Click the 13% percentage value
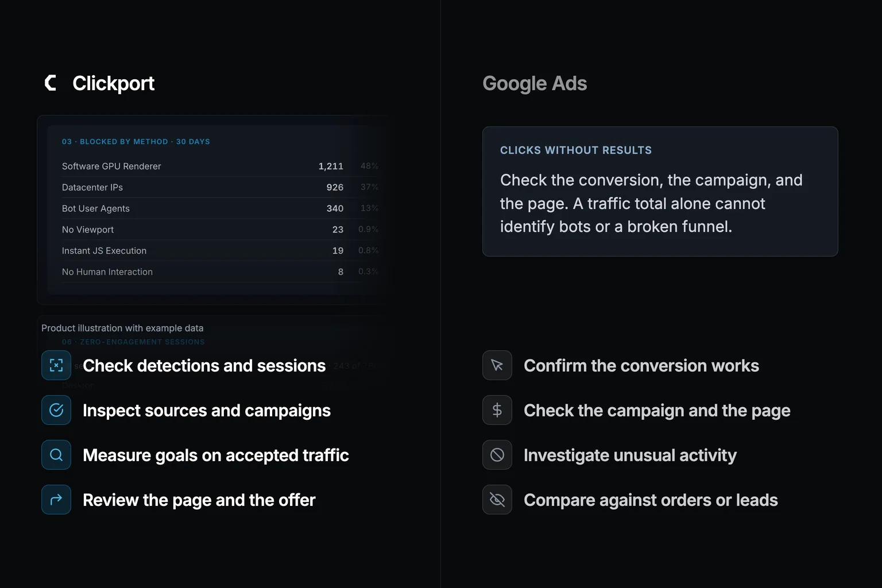Image resolution: width=882 pixels, height=588 pixels. (369, 208)
